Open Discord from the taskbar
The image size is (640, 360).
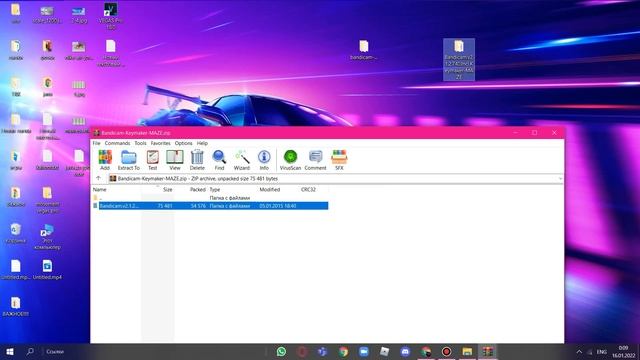(405, 351)
